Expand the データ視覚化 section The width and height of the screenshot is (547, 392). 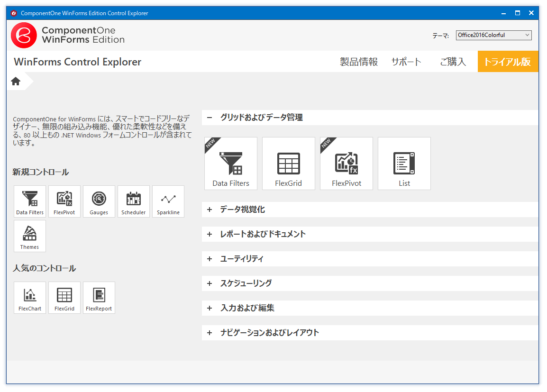370,210
